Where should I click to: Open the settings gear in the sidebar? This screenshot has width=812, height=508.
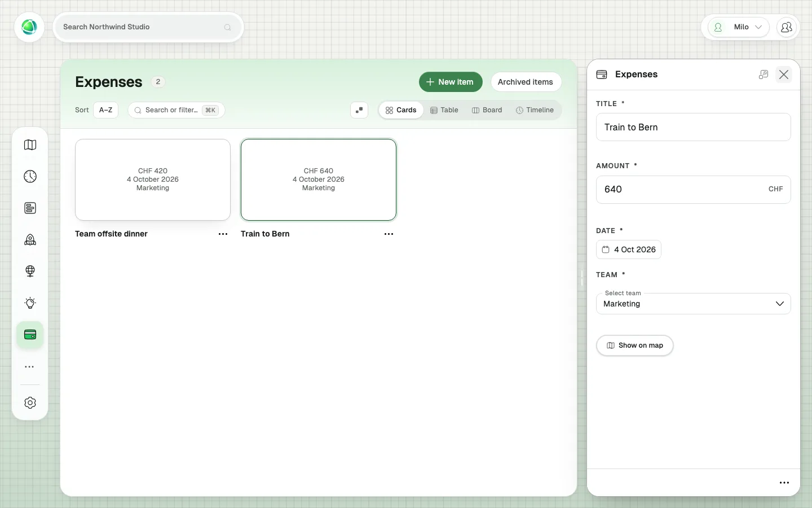30,403
